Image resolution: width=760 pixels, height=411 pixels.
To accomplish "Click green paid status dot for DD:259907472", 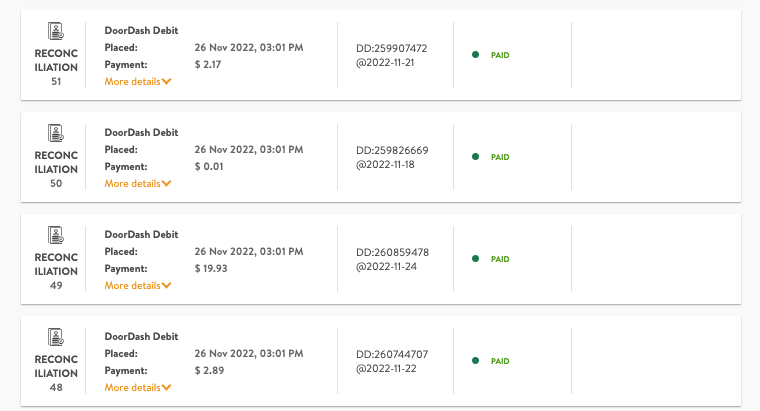I will [x=475, y=55].
